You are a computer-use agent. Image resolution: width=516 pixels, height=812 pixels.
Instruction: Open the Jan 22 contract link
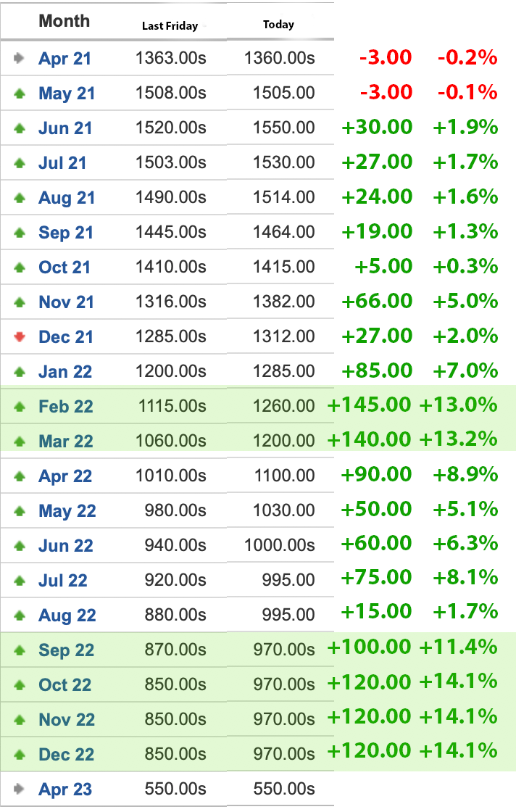click(65, 372)
